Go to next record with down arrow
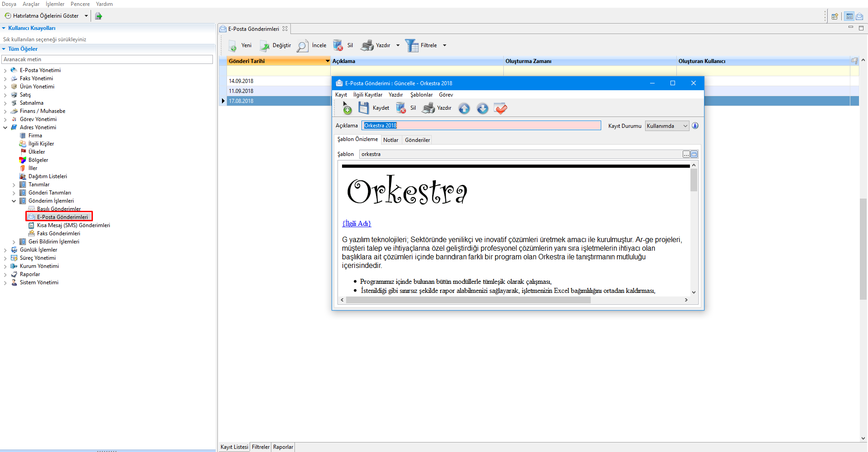This screenshot has width=868, height=452. pos(482,108)
